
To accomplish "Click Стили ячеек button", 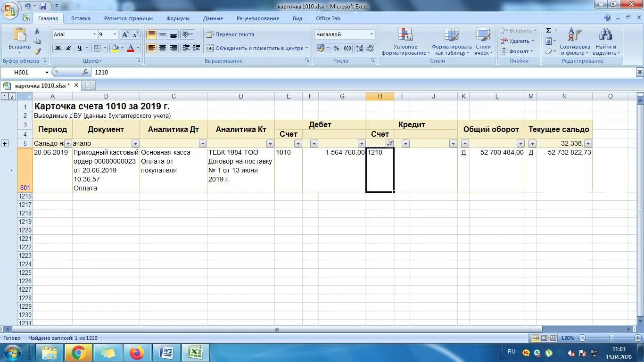I will click(x=483, y=41).
